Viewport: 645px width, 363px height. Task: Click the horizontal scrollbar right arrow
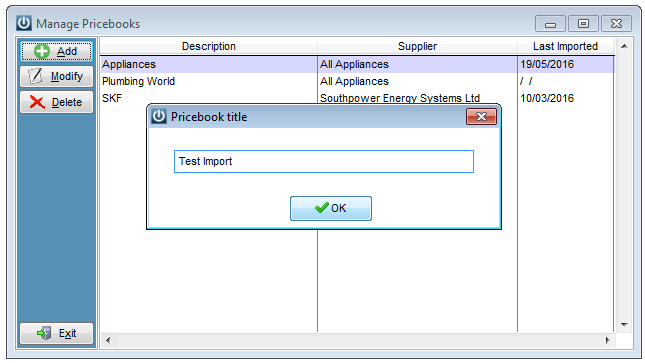pyautogui.click(x=607, y=340)
